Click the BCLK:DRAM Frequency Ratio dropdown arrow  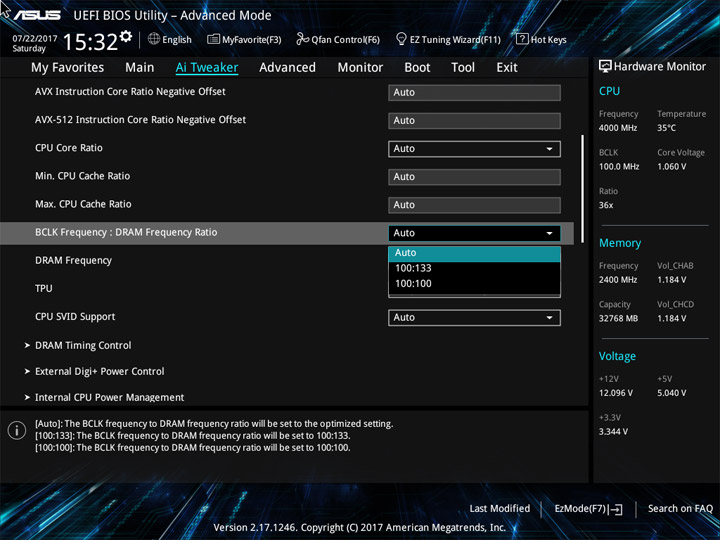pos(549,233)
